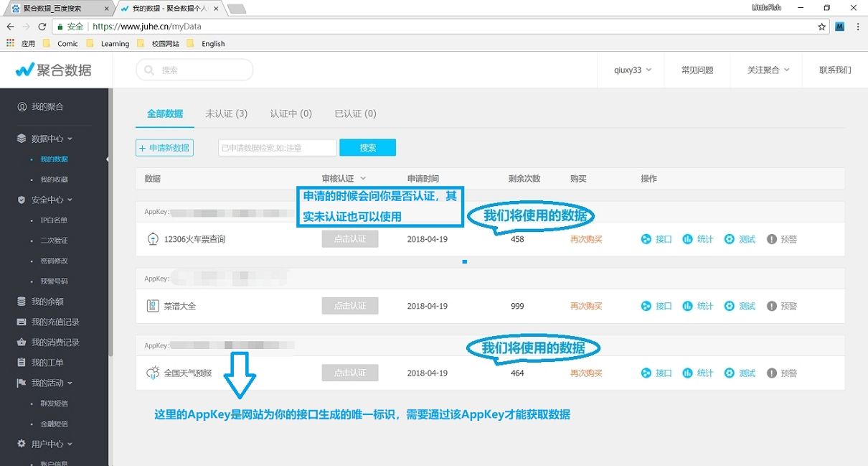Open 二次验证 in the sidebar
Screen dimensions: 868x466
[55, 241]
